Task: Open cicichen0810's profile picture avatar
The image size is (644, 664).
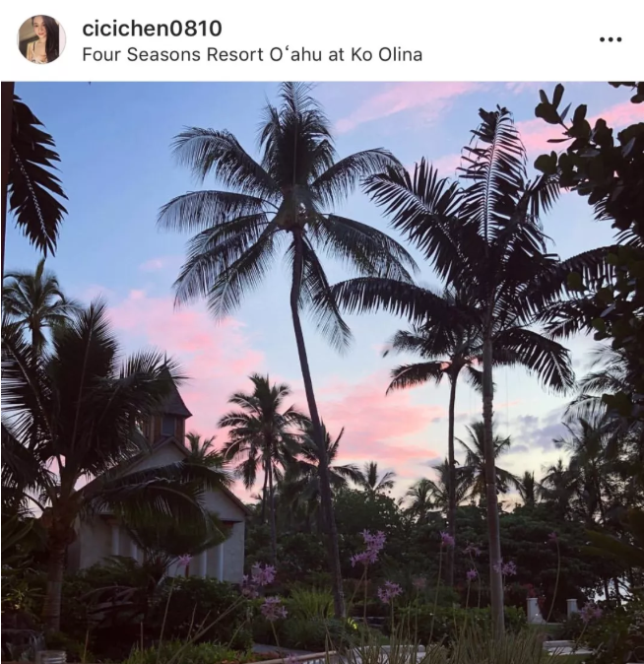Action: click(41, 39)
